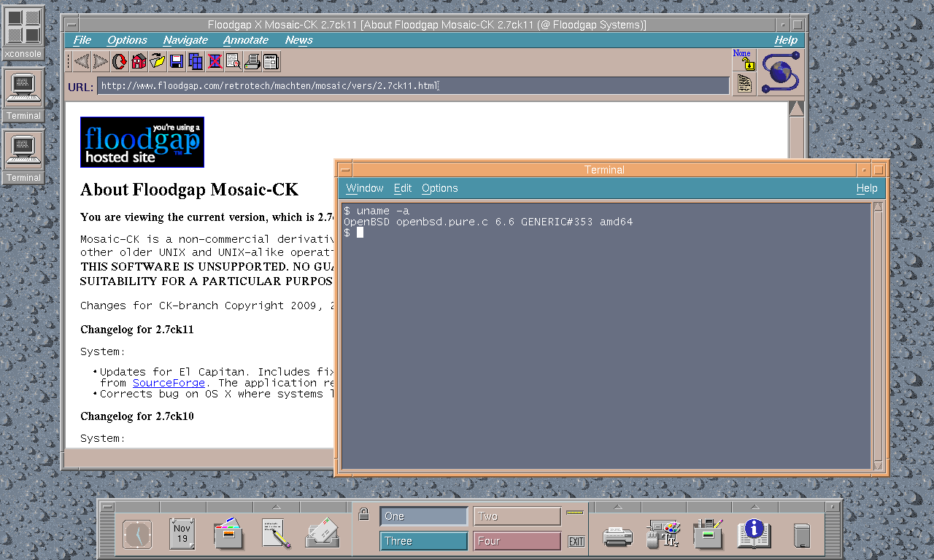Go back using the Mosaic back arrow

(x=82, y=62)
